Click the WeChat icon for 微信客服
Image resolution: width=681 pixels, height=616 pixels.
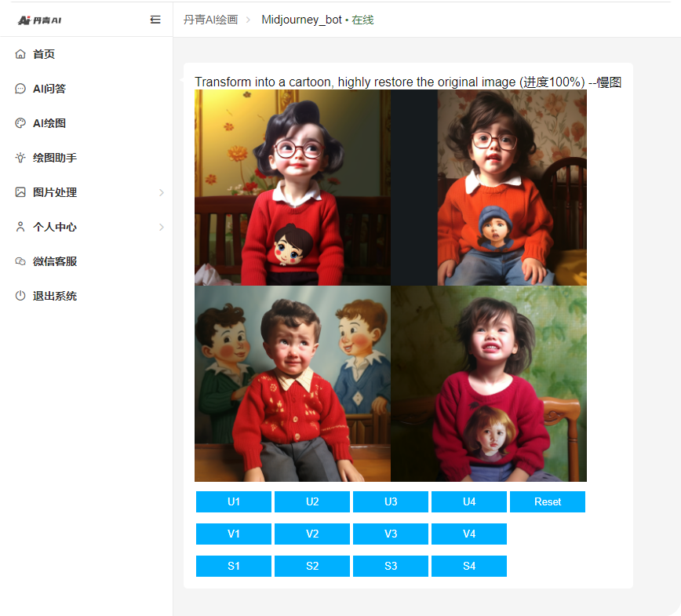[x=20, y=261]
